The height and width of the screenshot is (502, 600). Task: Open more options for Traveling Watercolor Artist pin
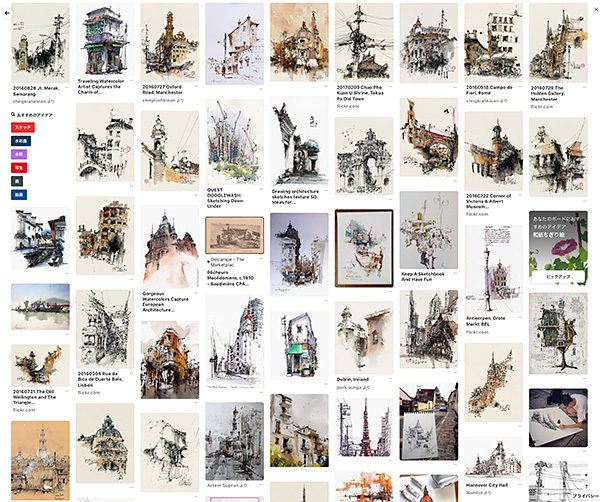pyautogui.click(x=132, y=81)
